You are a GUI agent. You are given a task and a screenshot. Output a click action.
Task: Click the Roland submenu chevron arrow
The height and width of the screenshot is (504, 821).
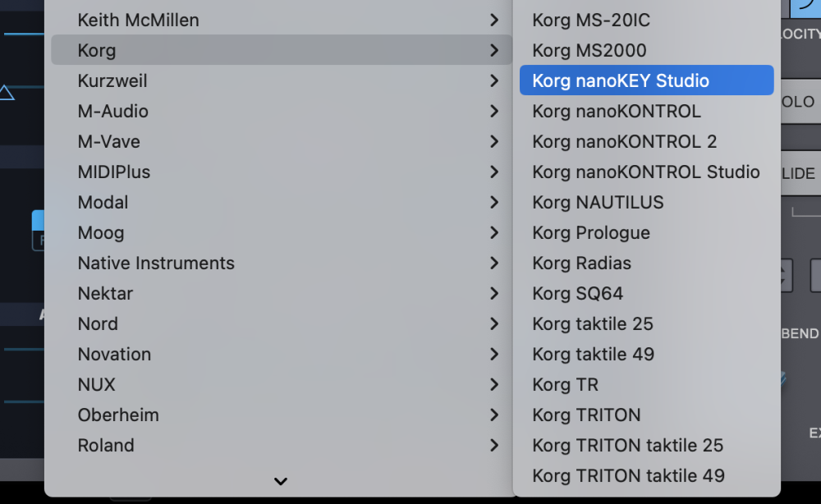(x=493, y=445)
